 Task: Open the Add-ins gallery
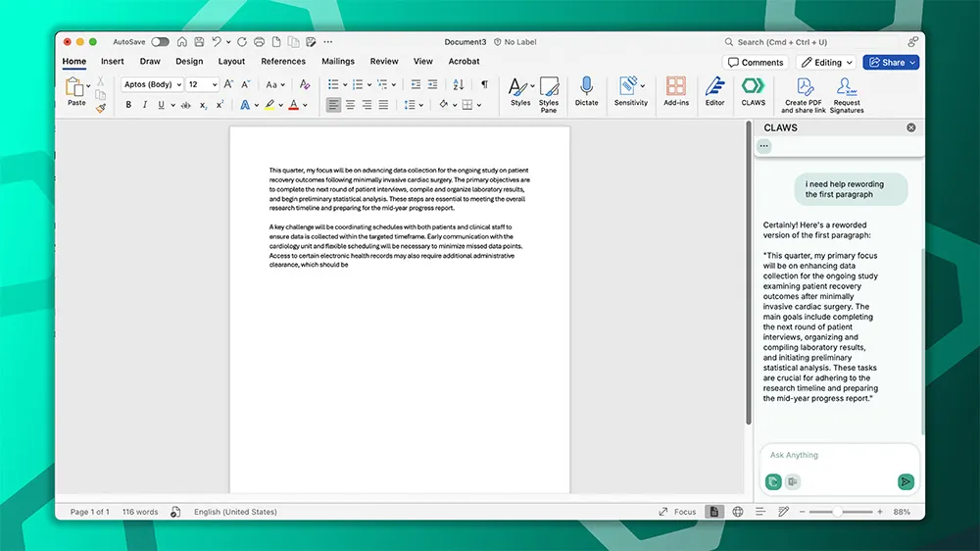675,91
